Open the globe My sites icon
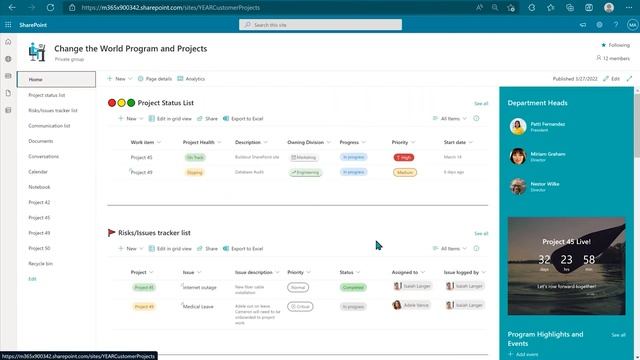 (8, 59)
